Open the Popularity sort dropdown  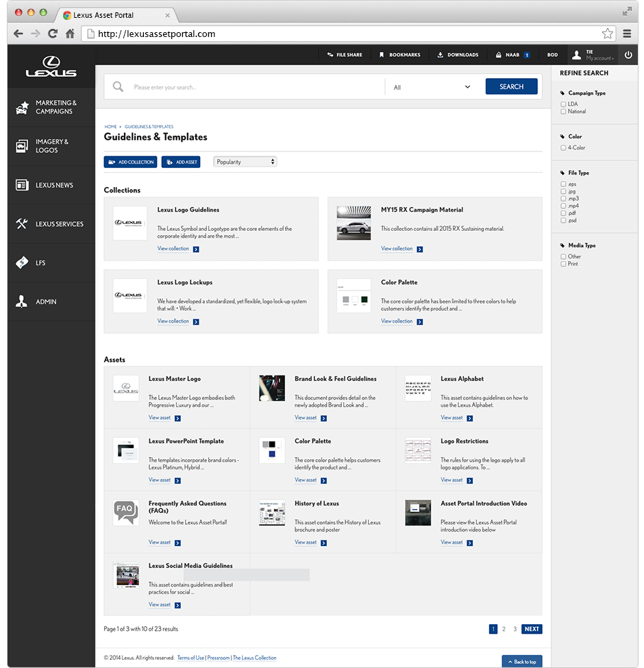coord(245,162)
